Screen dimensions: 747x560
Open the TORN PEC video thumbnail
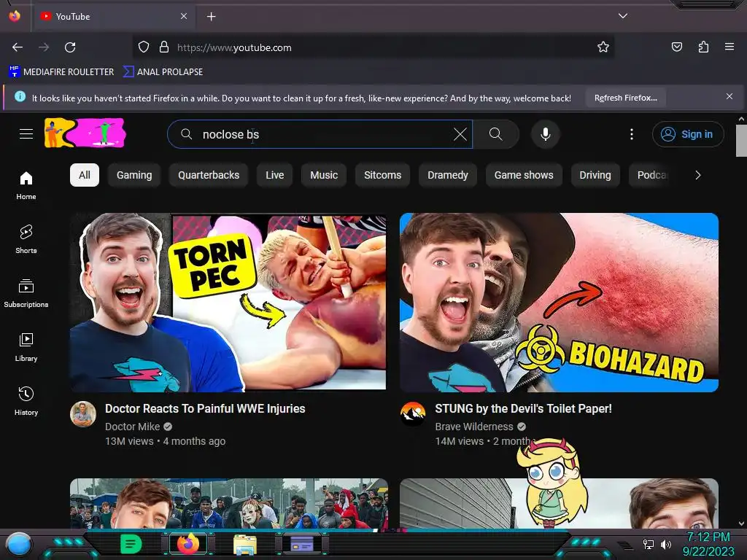pyautogui.click(x=228, y=303)
